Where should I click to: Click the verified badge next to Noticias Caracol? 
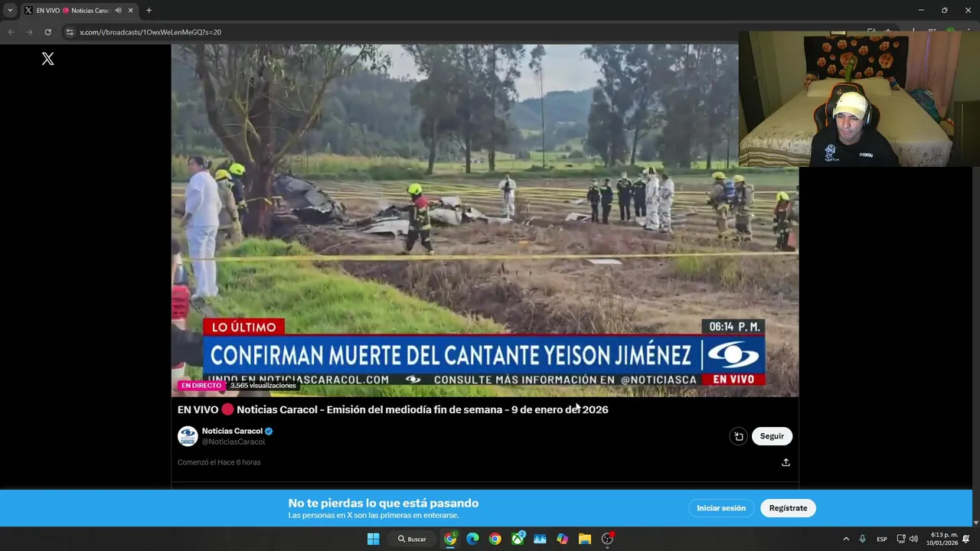click(269, 431)
